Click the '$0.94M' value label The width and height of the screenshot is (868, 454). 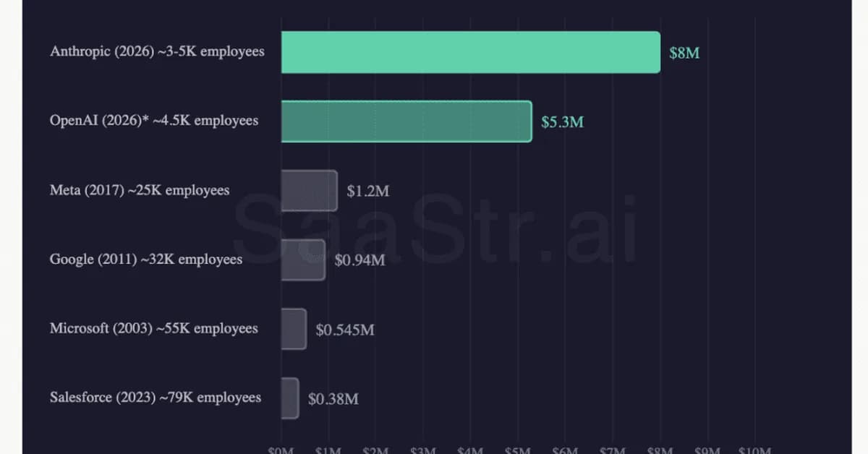point(359,260)
